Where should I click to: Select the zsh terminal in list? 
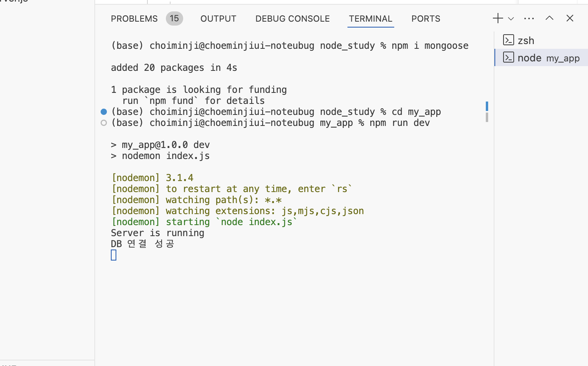click(x=541, y=40)
